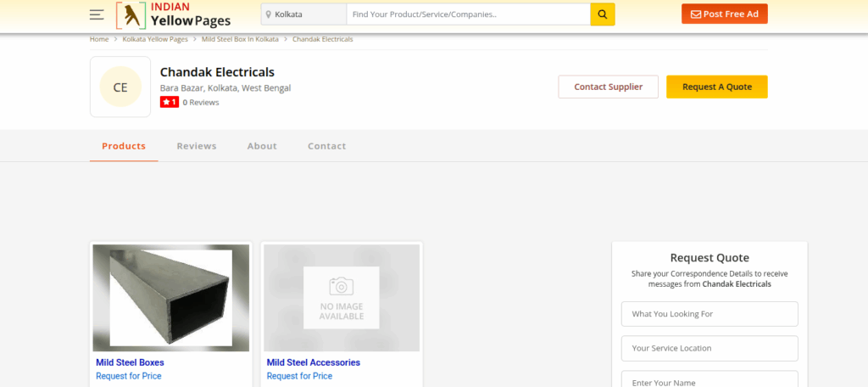Click the Mild Steel Accessories placeholder image

[x=342, y=298]
